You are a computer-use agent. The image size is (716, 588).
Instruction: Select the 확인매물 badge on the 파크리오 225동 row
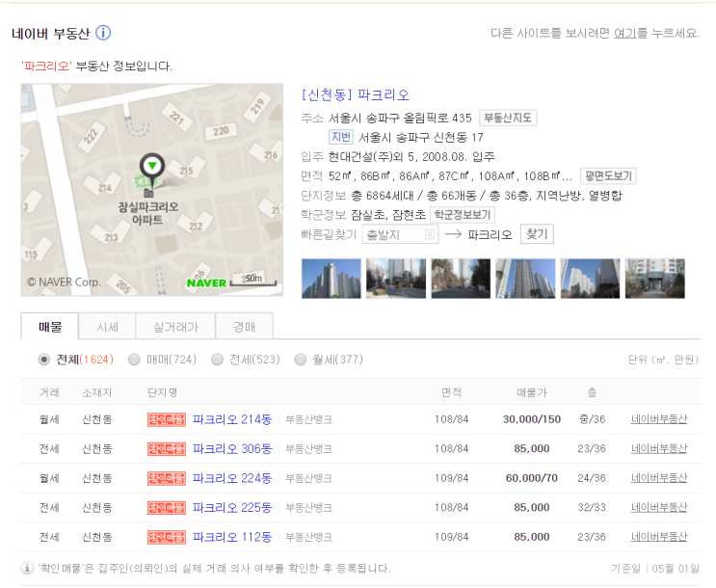click(x=167, y=508)
